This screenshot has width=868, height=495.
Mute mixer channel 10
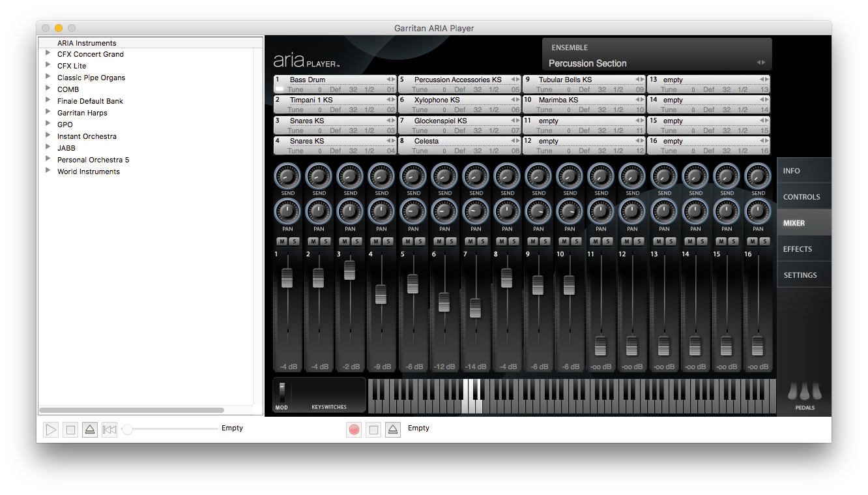pos(564,241)
